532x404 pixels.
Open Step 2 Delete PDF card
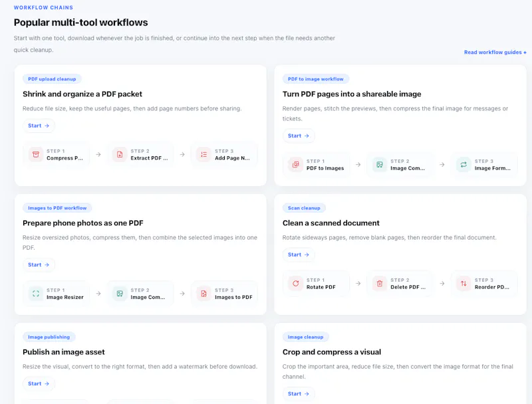(x=400, y=283)
